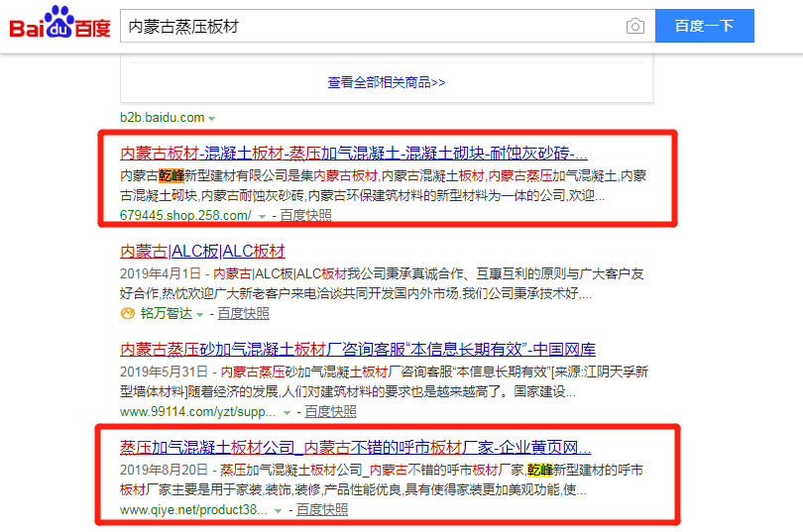This screenshot has width=803, height=532.
Task: Click 铭万智达 source name
Action: pos(167,313)
